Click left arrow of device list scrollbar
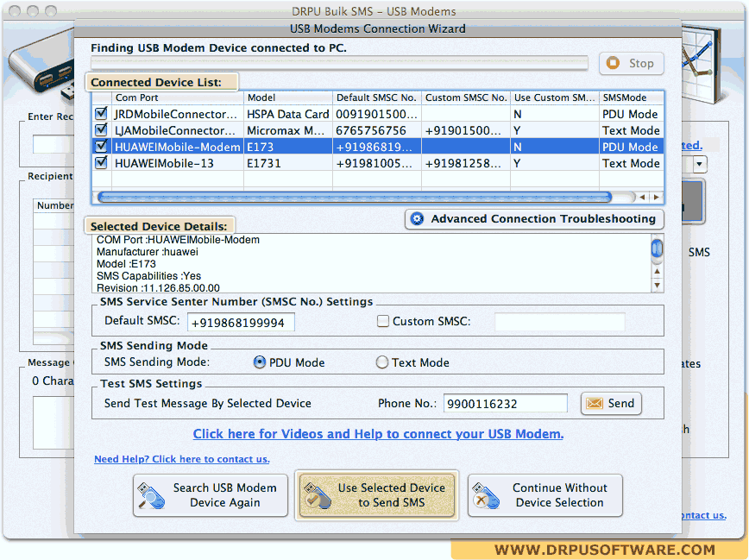Image resolution: width=749 pixels, height=560 pixels. point(643,197)
